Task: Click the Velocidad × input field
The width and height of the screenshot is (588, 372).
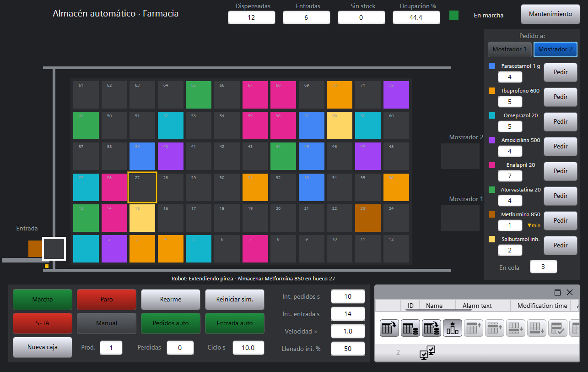Action: (348, 331)
